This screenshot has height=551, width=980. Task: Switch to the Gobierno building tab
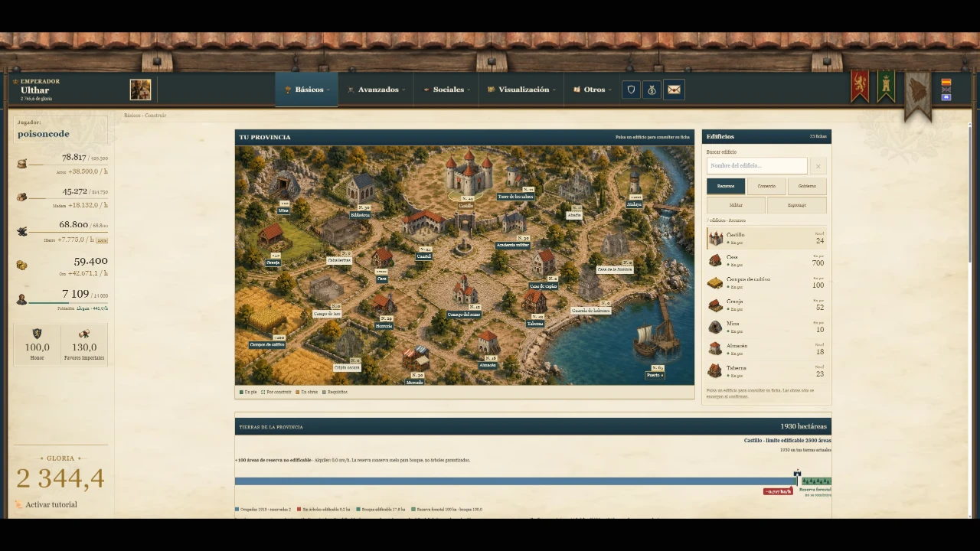click(x=807, y=186)
